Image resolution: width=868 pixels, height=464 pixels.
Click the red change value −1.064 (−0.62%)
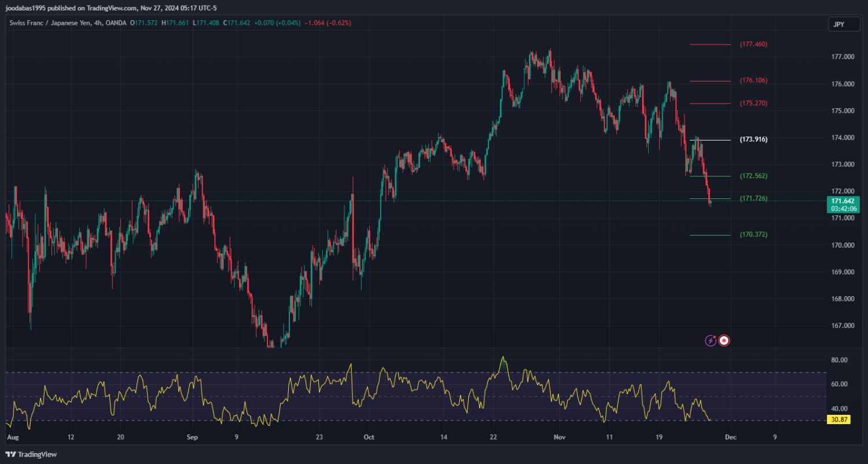pos(329,23)
